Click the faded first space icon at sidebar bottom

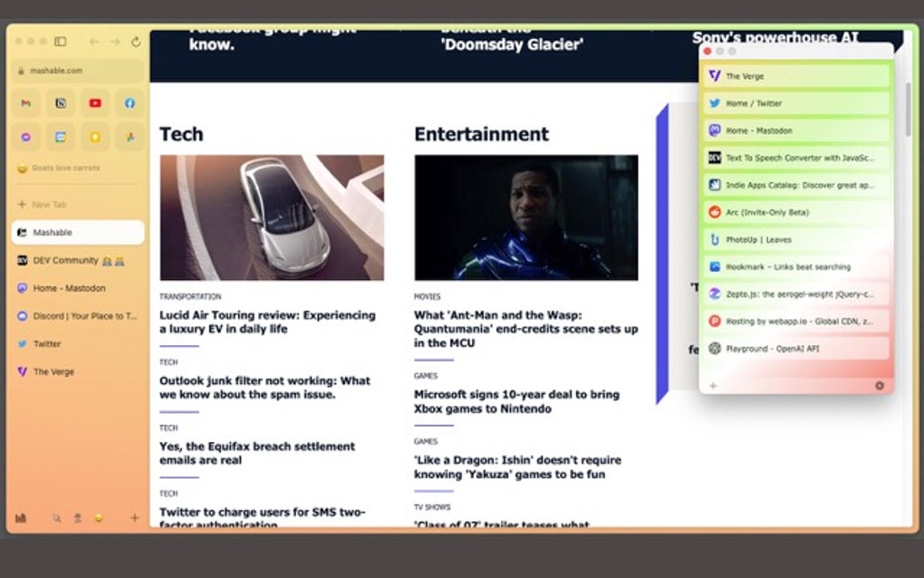point(56,518)
